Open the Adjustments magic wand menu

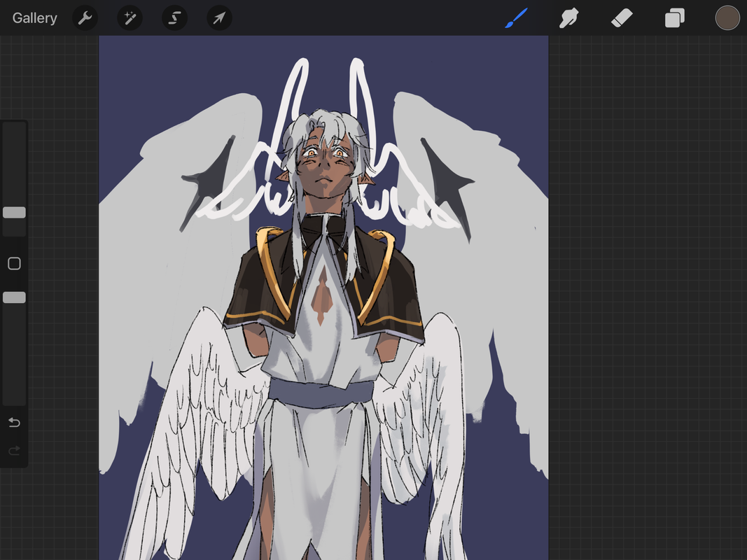tap(130, 18)
